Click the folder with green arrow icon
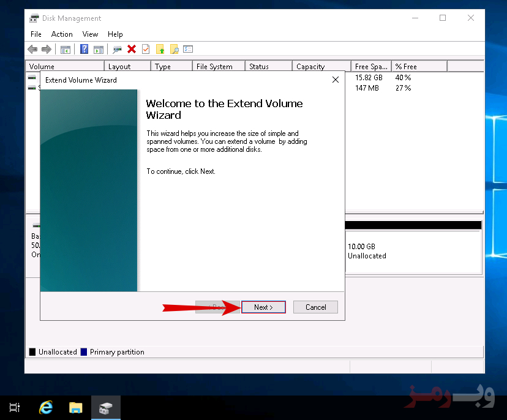This screenshot has height=420, width=507. coord(160,49)
